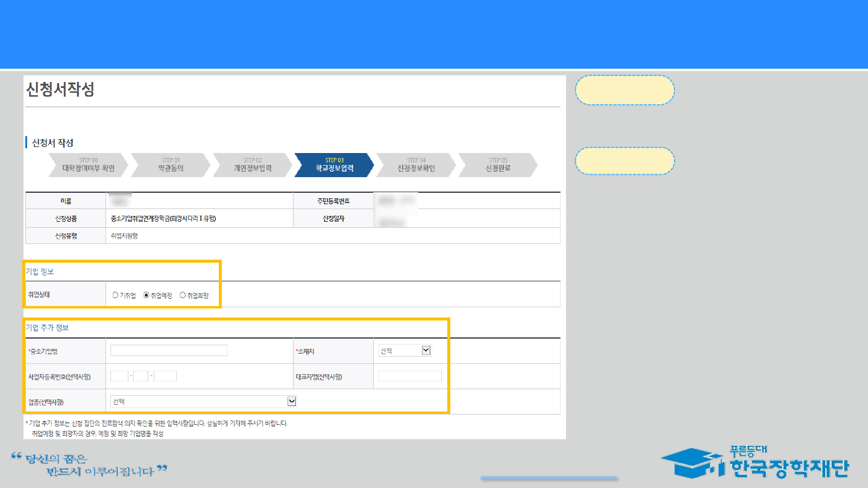
Task: Expand the 업종 industry dropdown list
Action: [x=204, y=401]
